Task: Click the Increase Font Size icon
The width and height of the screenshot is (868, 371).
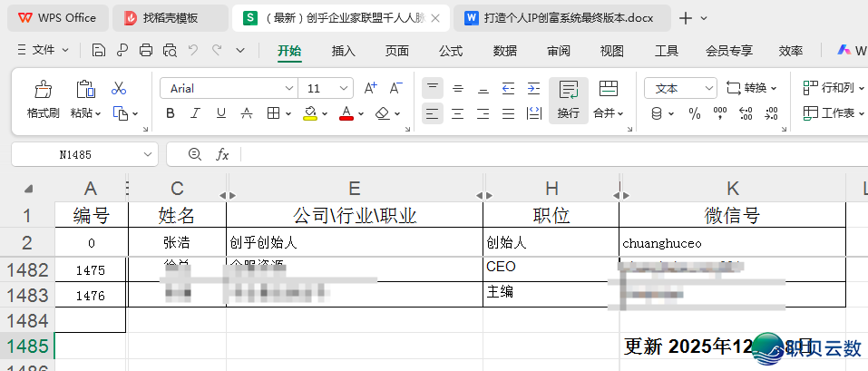Action: click(370, 88)
